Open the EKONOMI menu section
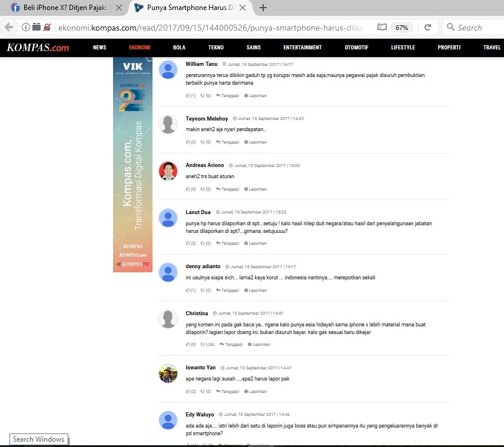Screen dimensions: 504x447 [x=140, y=48]
